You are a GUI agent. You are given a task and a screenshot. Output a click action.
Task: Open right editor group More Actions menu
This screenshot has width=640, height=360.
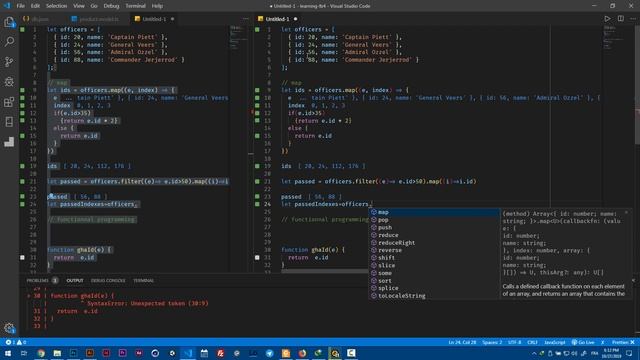pyautogui.click(x=633, y=19)
